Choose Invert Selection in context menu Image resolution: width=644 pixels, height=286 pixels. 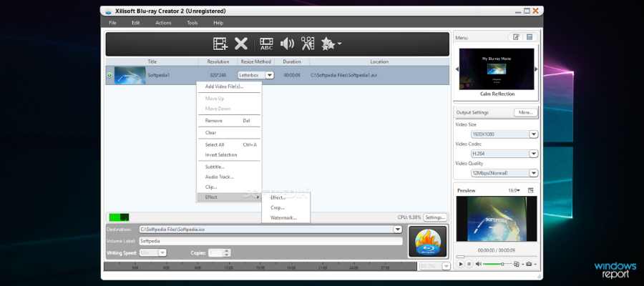click(x=229, y=154)
